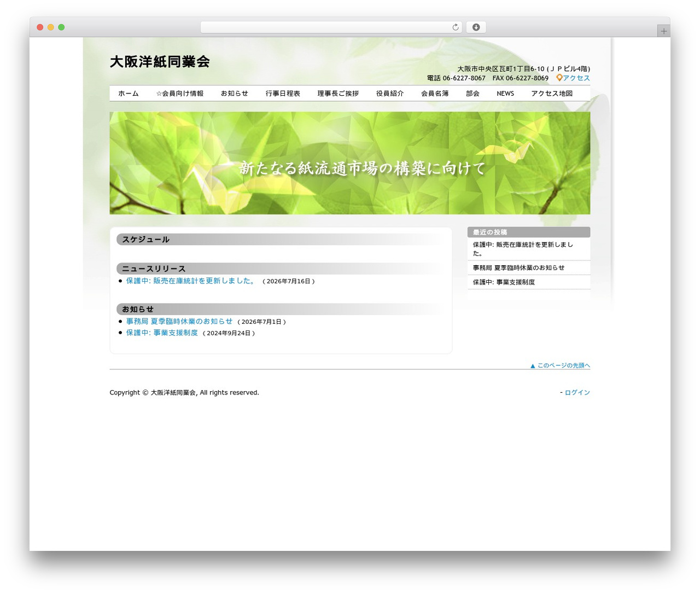Image resolution: width=700 pixels, height=593 pixels.
Task: Navigate to 役員紹介
Action: click(390, 94)
